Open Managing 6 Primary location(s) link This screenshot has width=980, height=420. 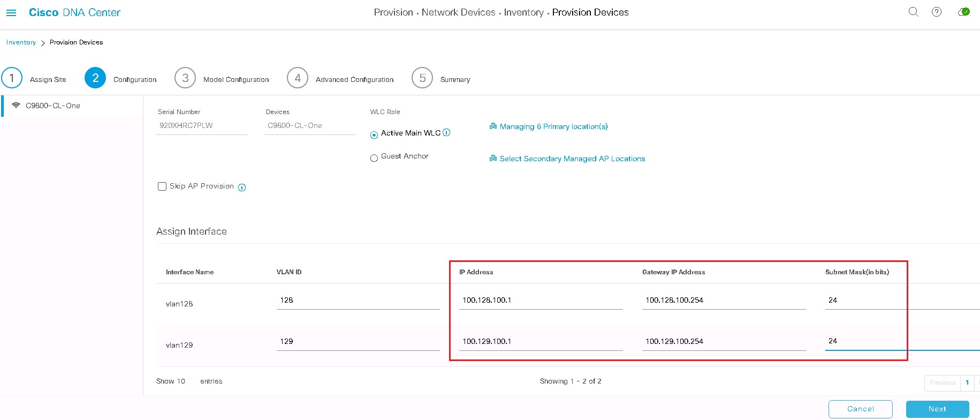click(553, 126)
